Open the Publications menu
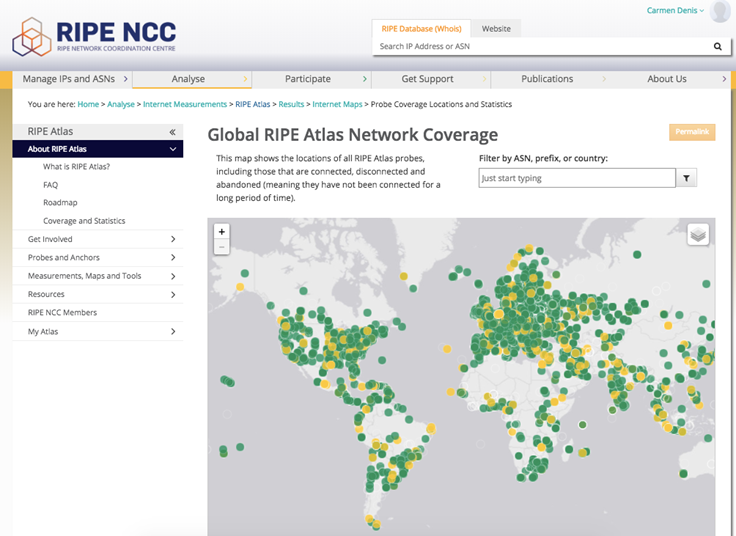736x536 pixels. point(551,79)
